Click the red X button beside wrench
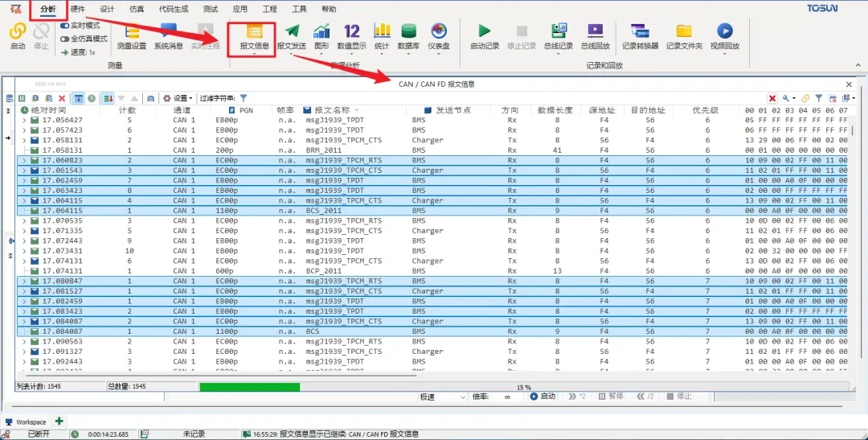Screen dimensions: 868x440 pyautogui.click(x=772, y=98)
